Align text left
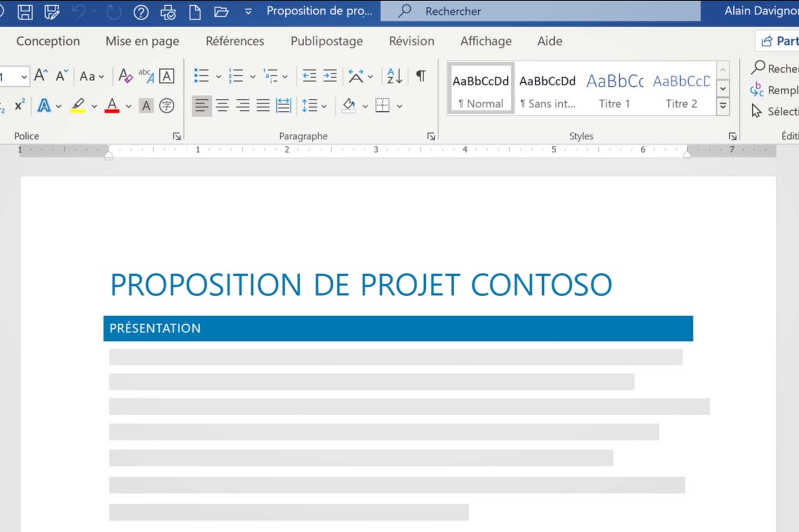Viewport: 799px width, 532px height. [x=201, y=106]
